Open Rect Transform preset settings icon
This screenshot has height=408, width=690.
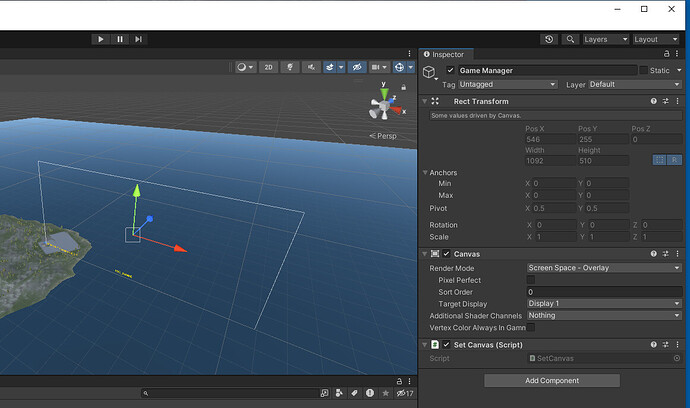coord(666,101)
